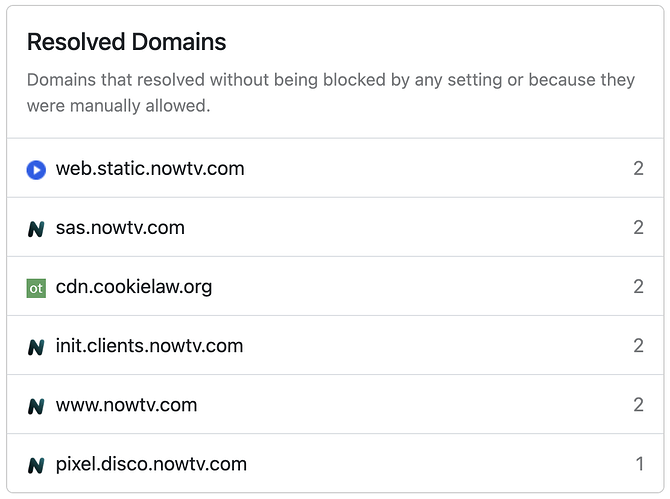Select the cdn.cookielaw.org domain name

(x=134, y=287)
